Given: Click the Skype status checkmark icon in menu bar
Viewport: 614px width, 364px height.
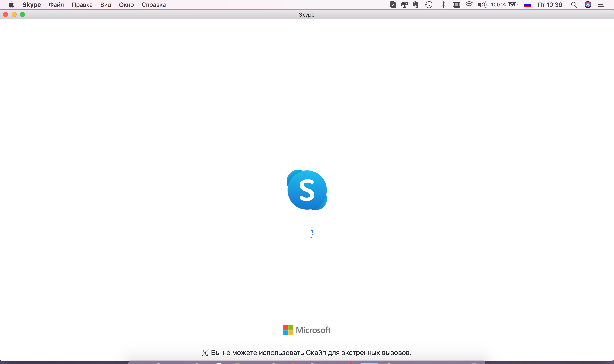Looking at the screenshot, I should coord(393,5).
